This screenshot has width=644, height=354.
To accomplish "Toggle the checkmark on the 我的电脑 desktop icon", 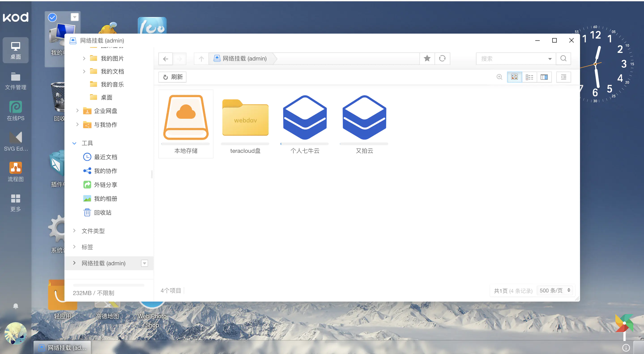I will [x=52, y=17].
